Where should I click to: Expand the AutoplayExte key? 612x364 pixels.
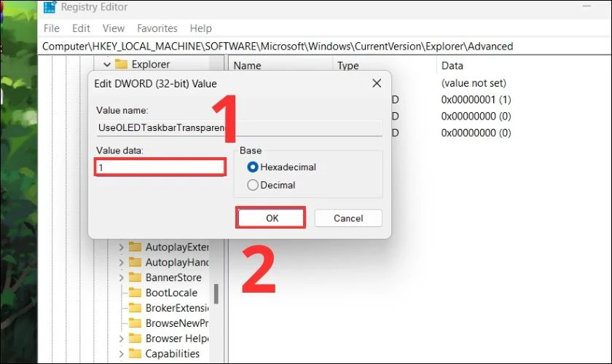coord(121,248)
